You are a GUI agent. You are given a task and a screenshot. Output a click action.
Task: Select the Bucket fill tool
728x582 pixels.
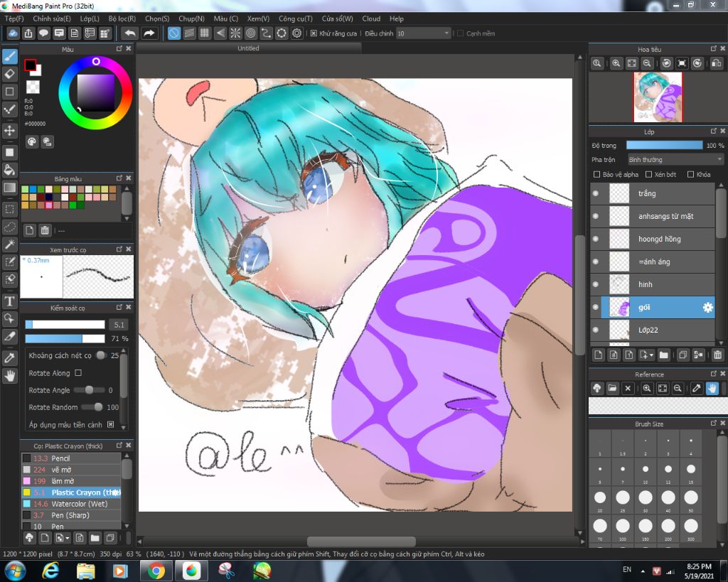coord(10,170)
